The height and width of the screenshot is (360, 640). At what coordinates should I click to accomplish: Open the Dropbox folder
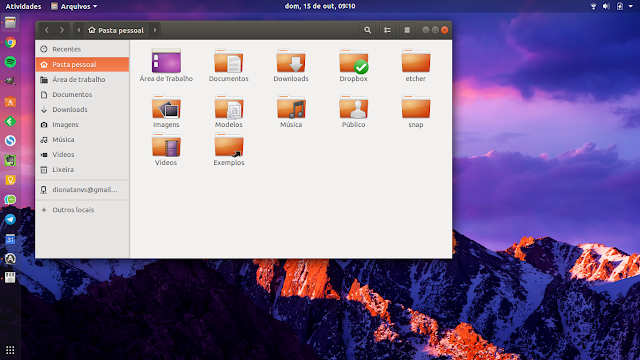click(353, 65)
